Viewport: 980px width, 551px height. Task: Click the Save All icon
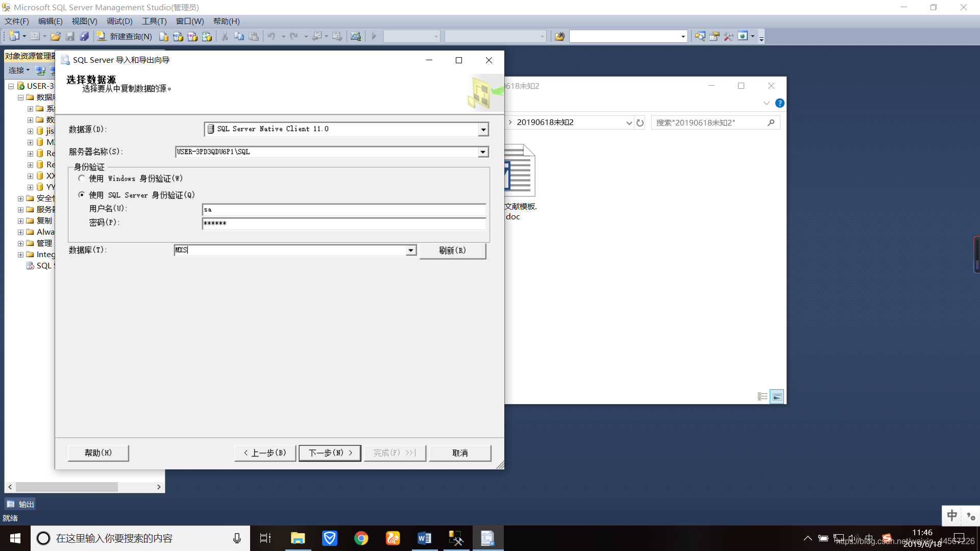click(84, 36)
